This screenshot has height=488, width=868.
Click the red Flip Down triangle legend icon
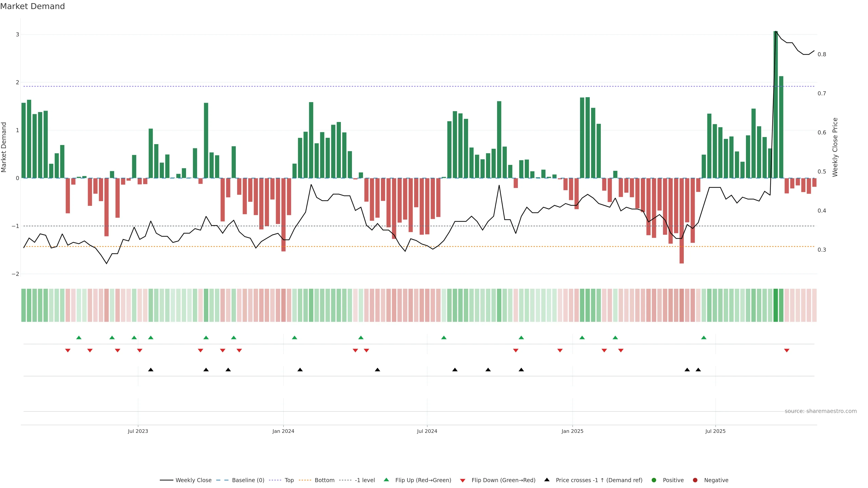(463, 480)
